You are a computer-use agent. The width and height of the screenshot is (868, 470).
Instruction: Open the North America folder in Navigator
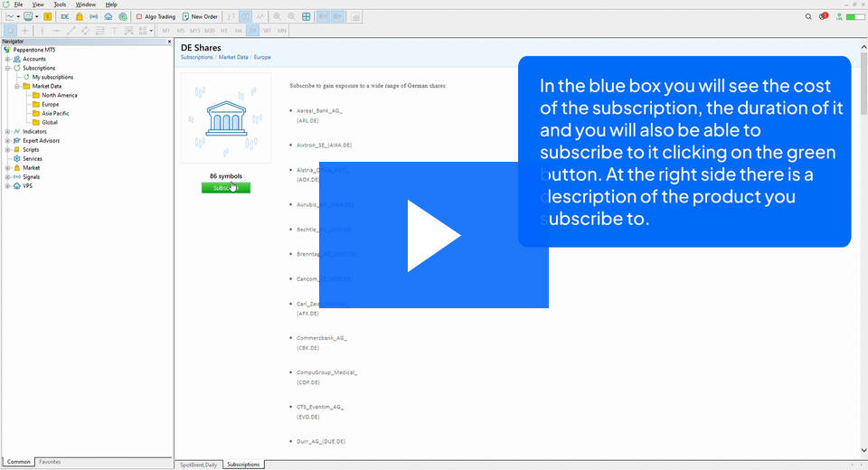[x=60, y=95]
